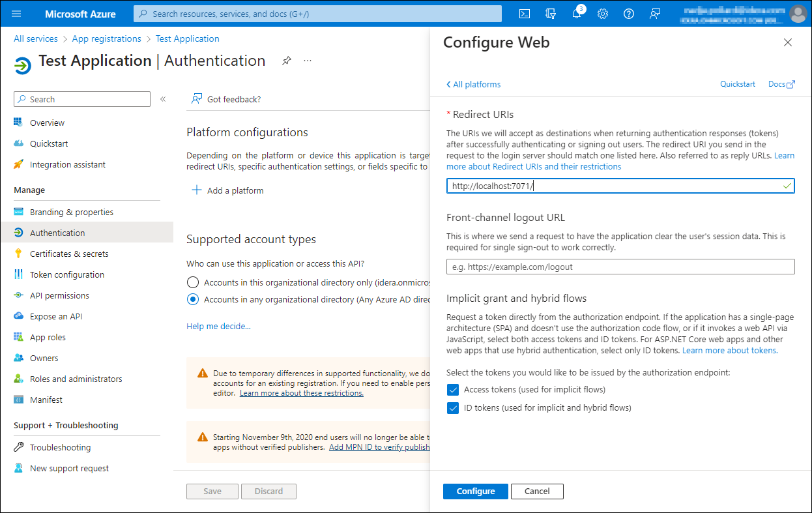Open the notifications bell
This screenshot has width=812, height=513.
[x=577, y=14]
